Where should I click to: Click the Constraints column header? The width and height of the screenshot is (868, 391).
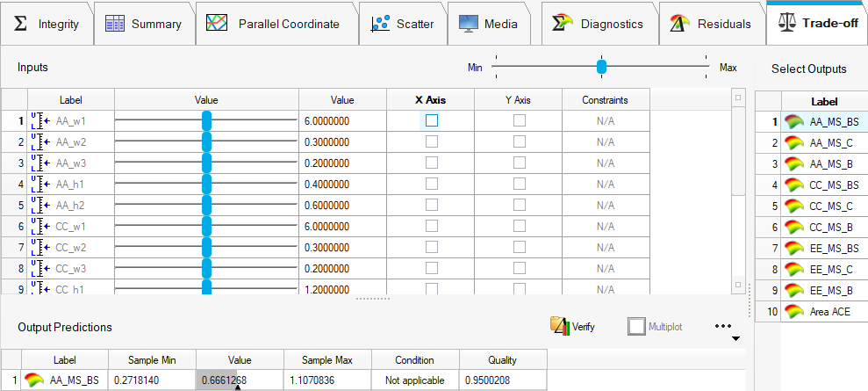point(605,100)
